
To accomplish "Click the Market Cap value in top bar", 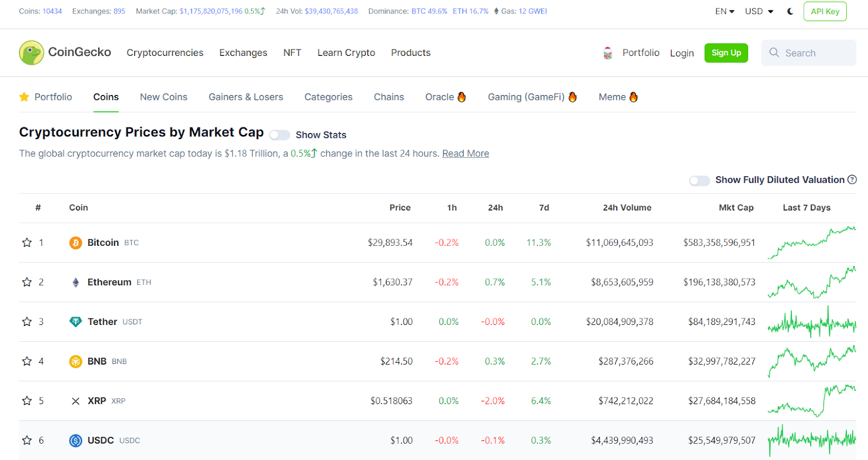I will click(x=211, y=11).
